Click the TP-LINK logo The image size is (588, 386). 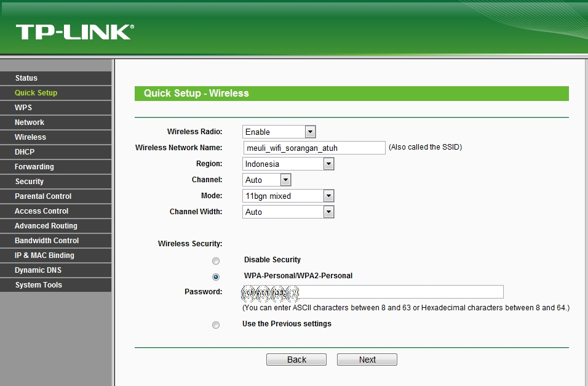tap(74, 32)
